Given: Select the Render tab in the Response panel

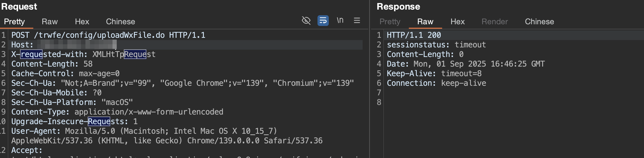Looking at the screenshot, I should [x=495, y=22].
